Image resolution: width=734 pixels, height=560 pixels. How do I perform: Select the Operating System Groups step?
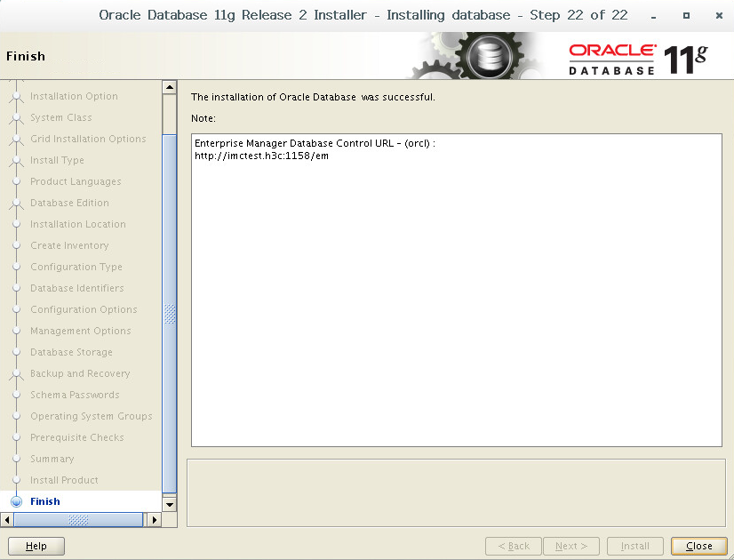coord(92,416)
